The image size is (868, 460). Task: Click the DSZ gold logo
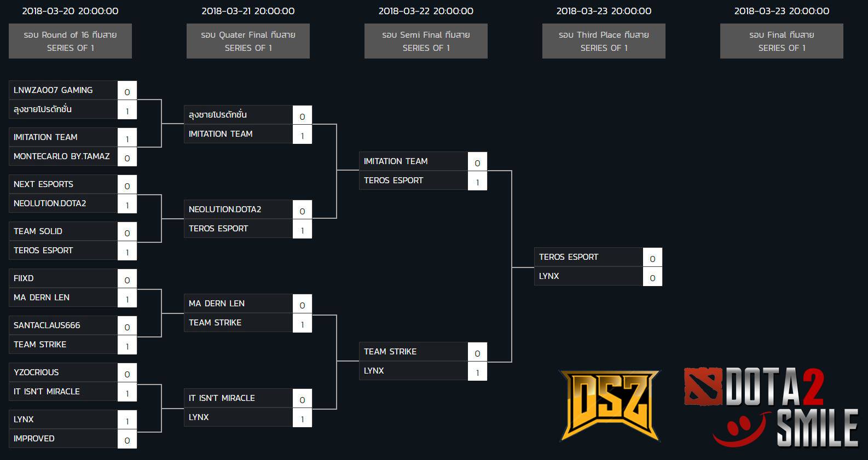(609, 405)
